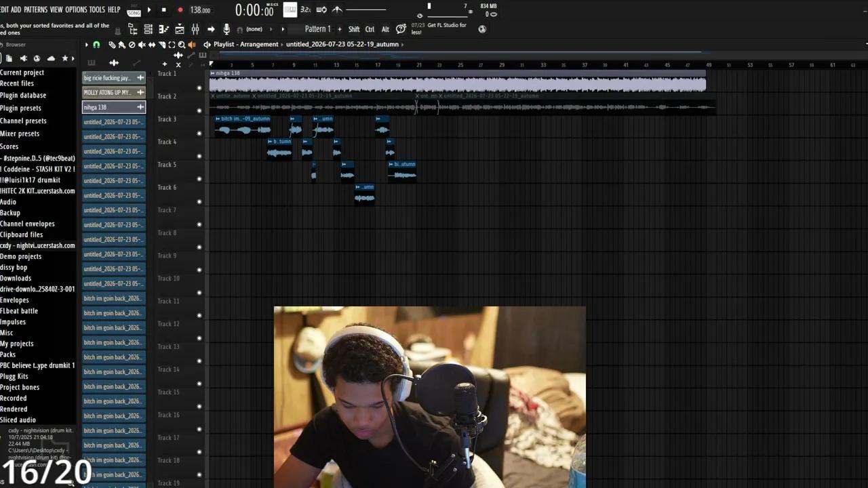
Task: Click the play button in transport
Action: tap(149, 10)
